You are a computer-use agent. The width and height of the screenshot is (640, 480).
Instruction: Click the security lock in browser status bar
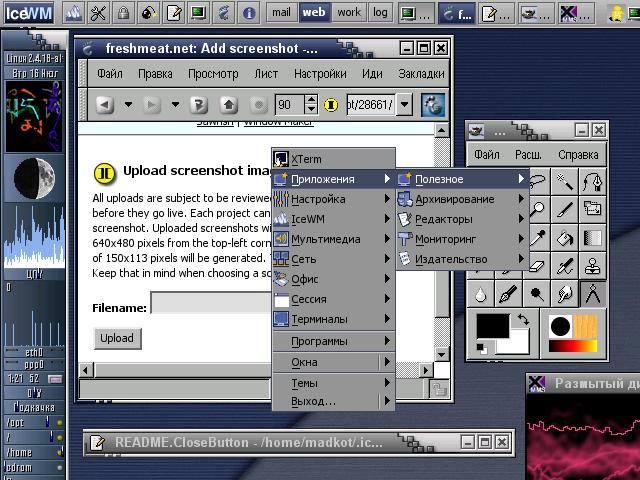439,389
